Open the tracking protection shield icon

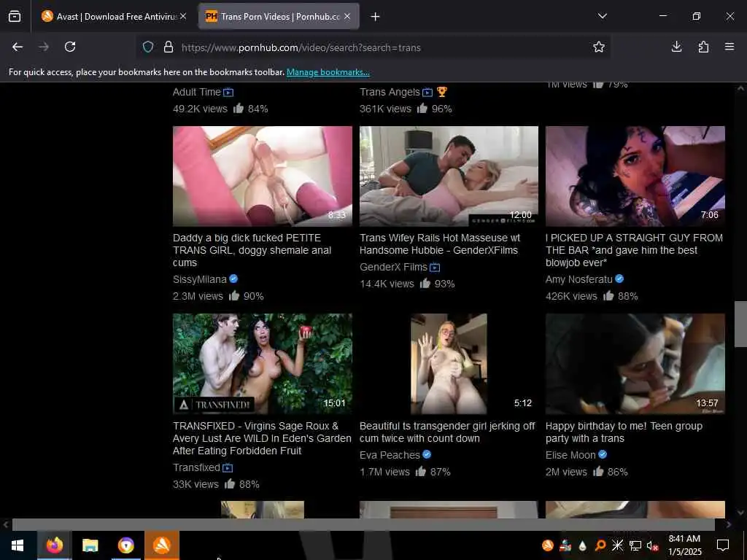[x=148, y=47]
